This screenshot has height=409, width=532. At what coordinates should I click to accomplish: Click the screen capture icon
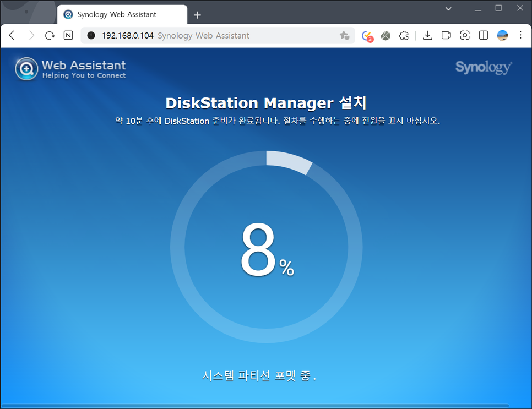[465, 35]
